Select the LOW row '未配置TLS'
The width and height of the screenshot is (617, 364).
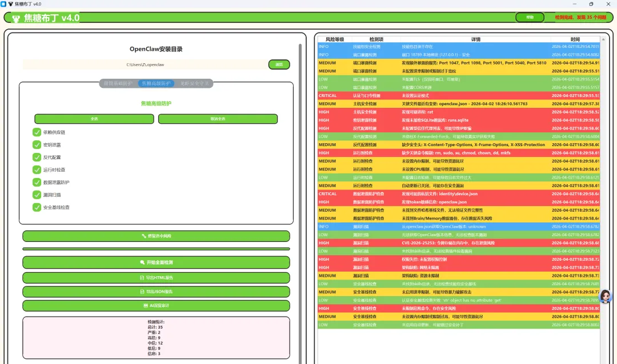(x=459, y=79)
